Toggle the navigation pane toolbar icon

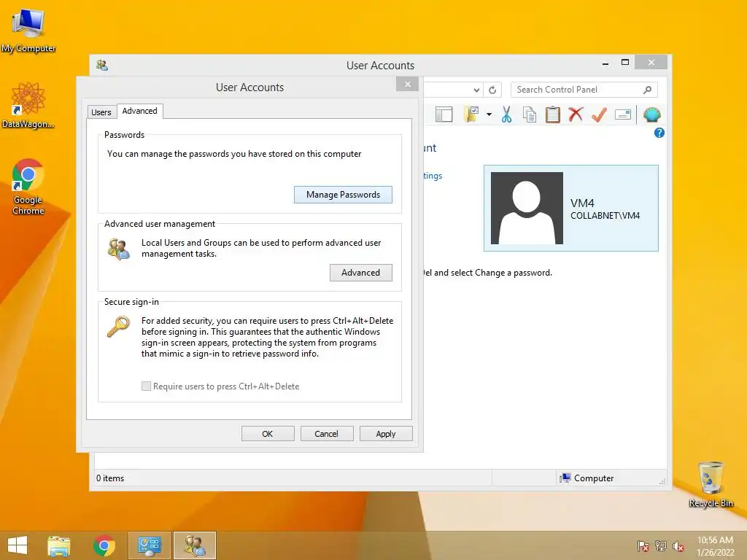pyautogui.click(x=444, y=114)
